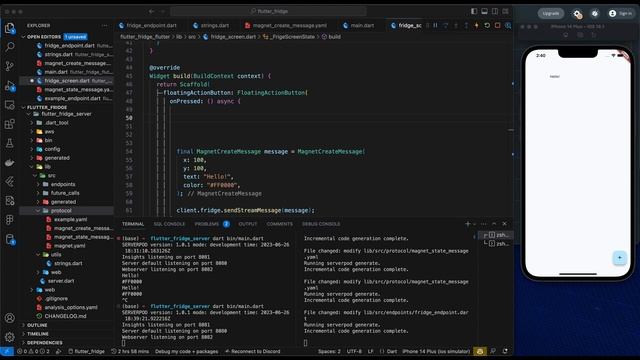Image resolution: width=640 pixels, height=360 pixels.
Task: Tap the plus floating button in simulator
Action: click(619, 258)
